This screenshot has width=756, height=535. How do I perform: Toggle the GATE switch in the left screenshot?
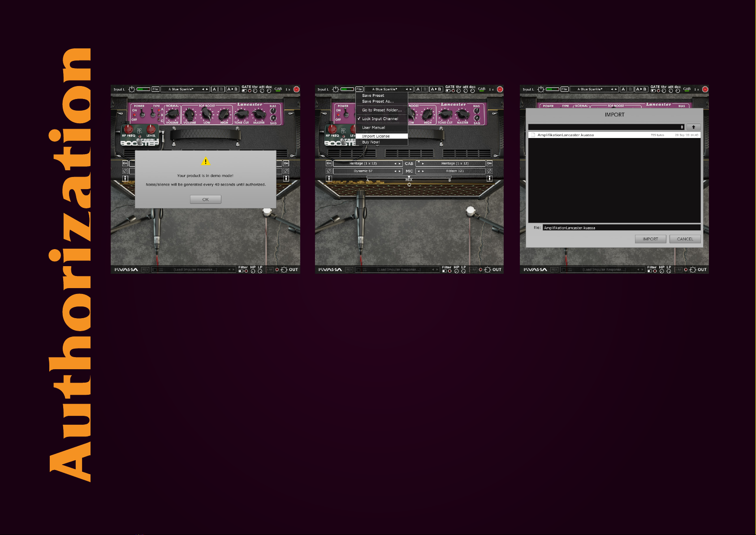point(244,91)
